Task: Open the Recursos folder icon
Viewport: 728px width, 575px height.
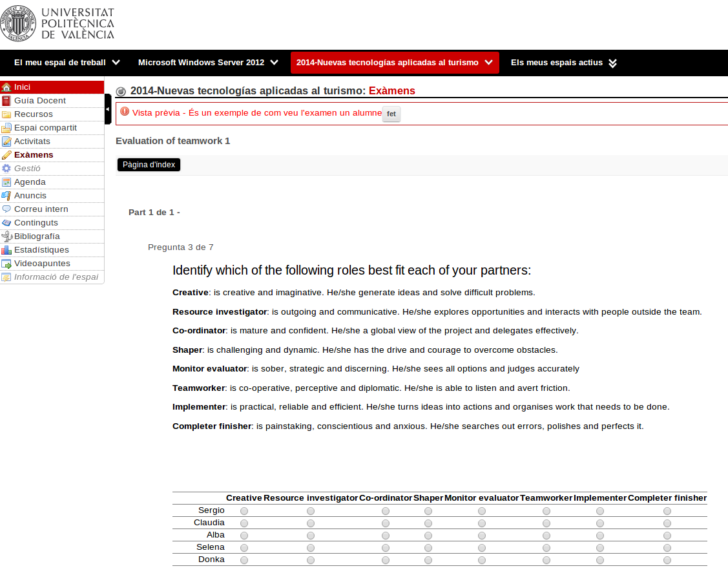Action: tap(6, 114)
